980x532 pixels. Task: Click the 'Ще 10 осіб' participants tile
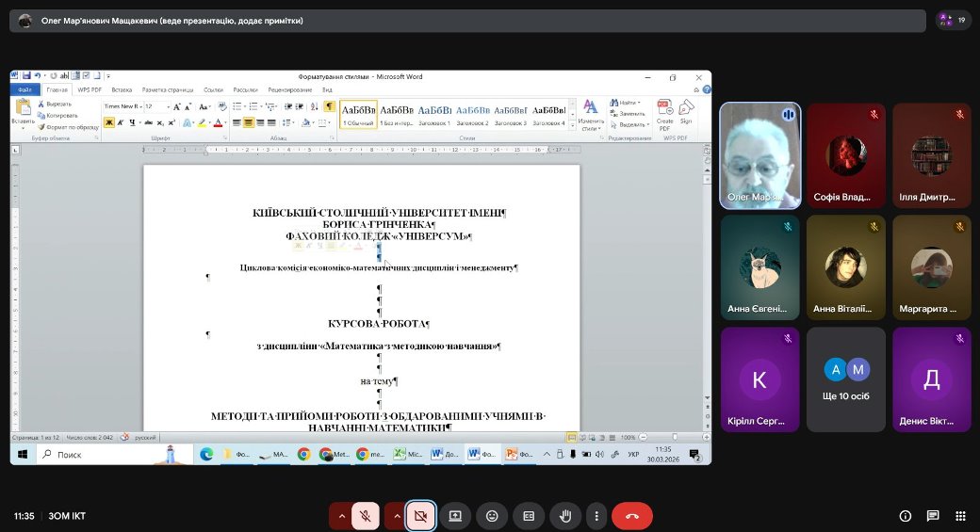[x=845, y=379]
